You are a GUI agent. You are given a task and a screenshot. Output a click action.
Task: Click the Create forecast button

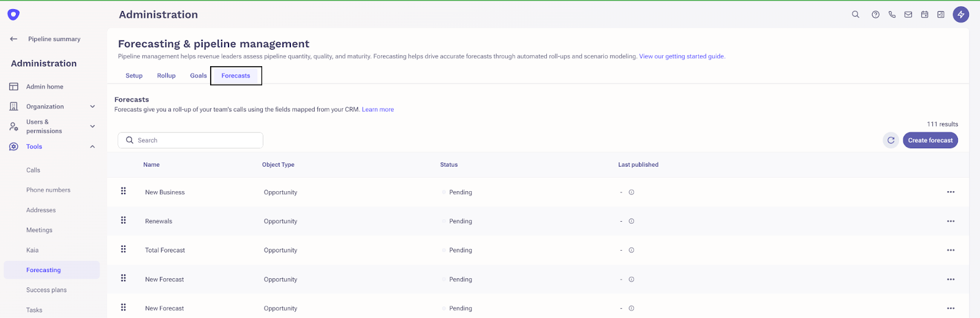[930, 140]
